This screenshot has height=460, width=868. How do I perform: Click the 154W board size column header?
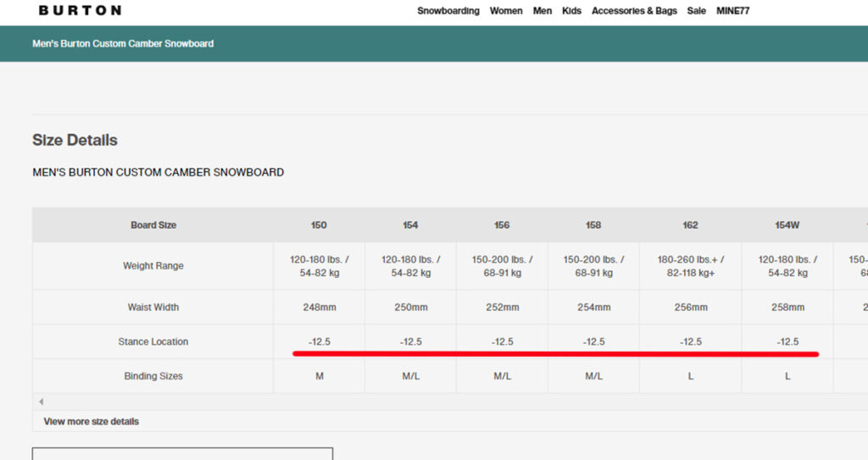coord(787,225)
